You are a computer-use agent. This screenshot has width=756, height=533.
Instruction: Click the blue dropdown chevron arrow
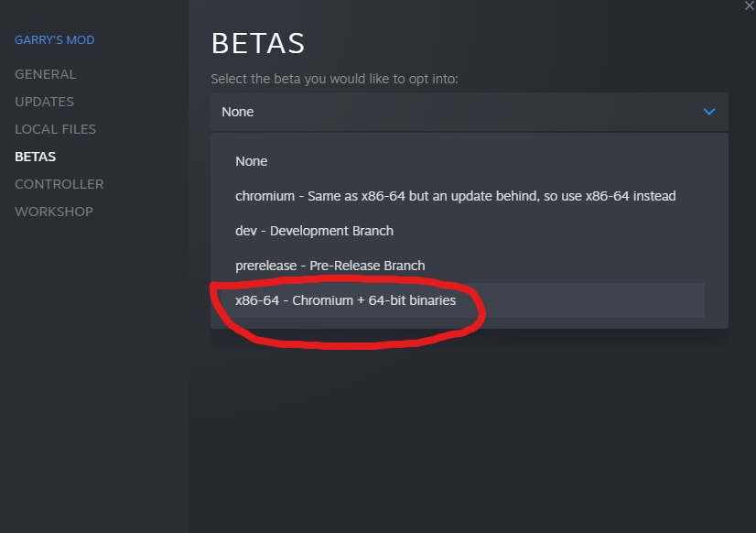tap(709, 112)
